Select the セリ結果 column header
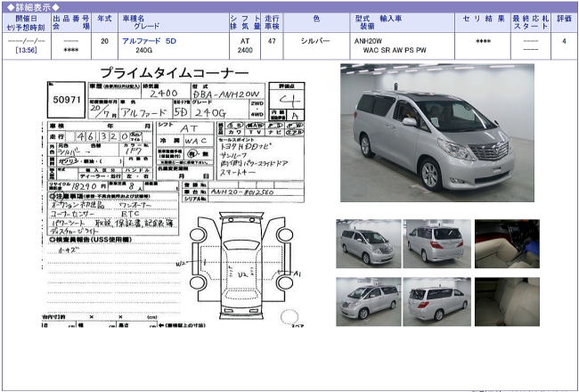579x392 pixels. 483,22
